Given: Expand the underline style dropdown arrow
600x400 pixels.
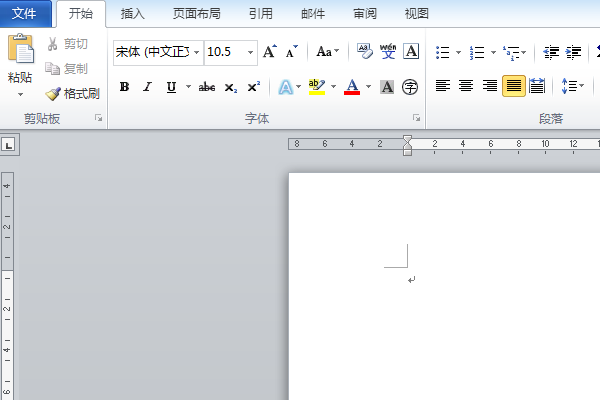Looking at the screenshot, I should 188,87.
